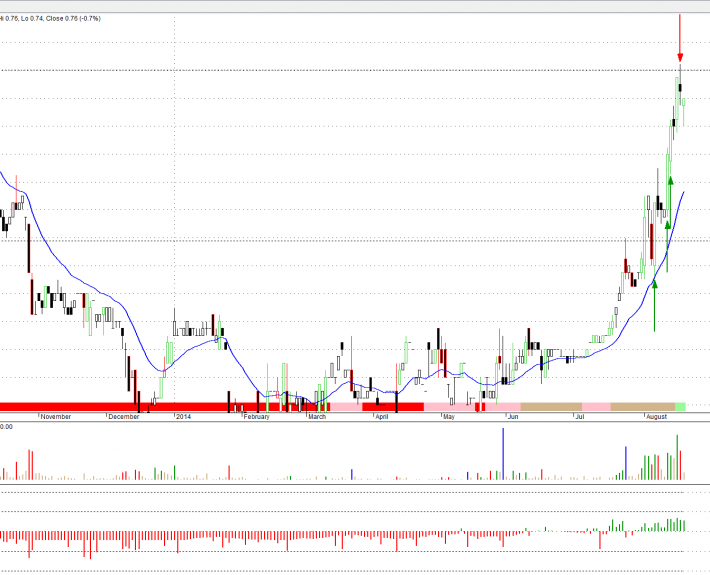The height and width of the screenshot is (575, 710).
Task: Click the May label on time axis
Action: pyautogui.click(x=449, y=416)
